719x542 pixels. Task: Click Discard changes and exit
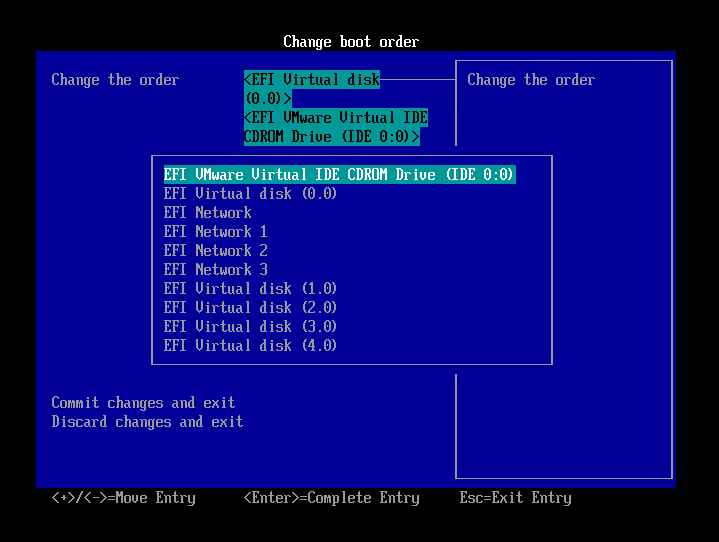147,422
